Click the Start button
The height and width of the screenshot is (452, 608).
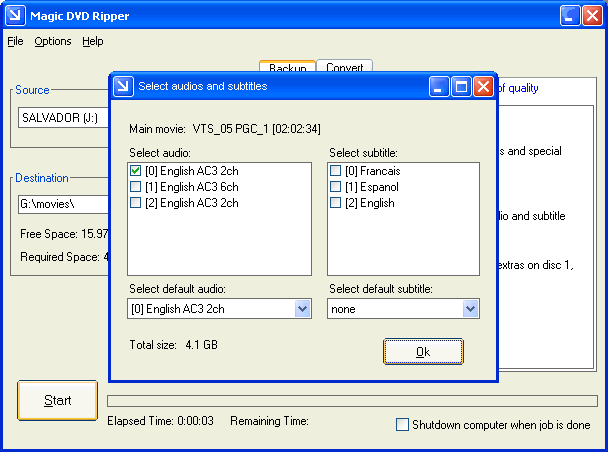tap(57, 400)
